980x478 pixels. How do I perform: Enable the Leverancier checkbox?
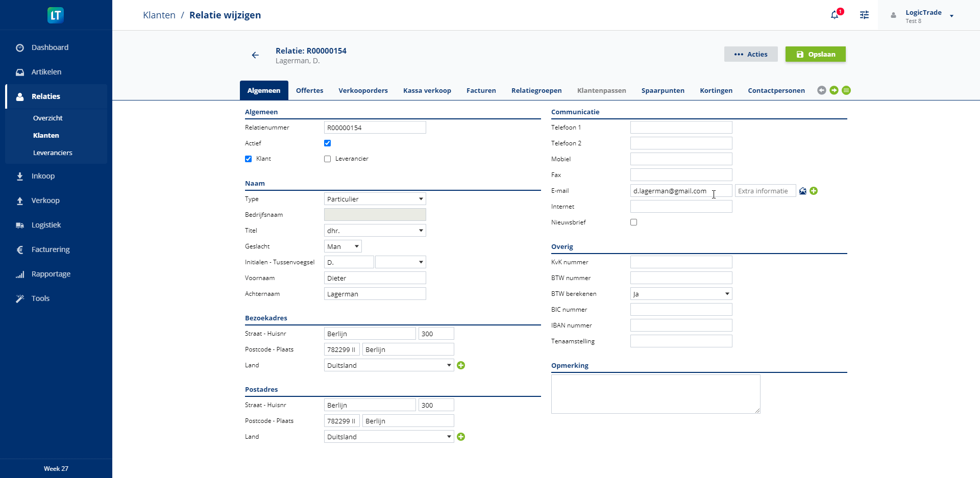click(327, 159)
